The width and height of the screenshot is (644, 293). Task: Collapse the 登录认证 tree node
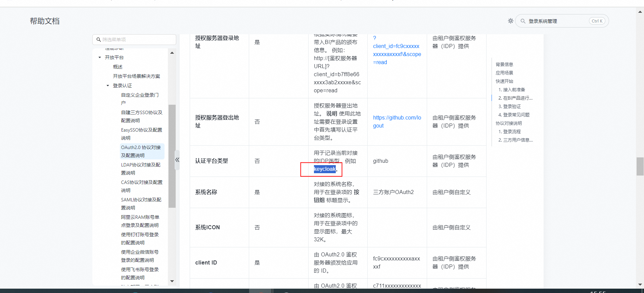(108, 86)
